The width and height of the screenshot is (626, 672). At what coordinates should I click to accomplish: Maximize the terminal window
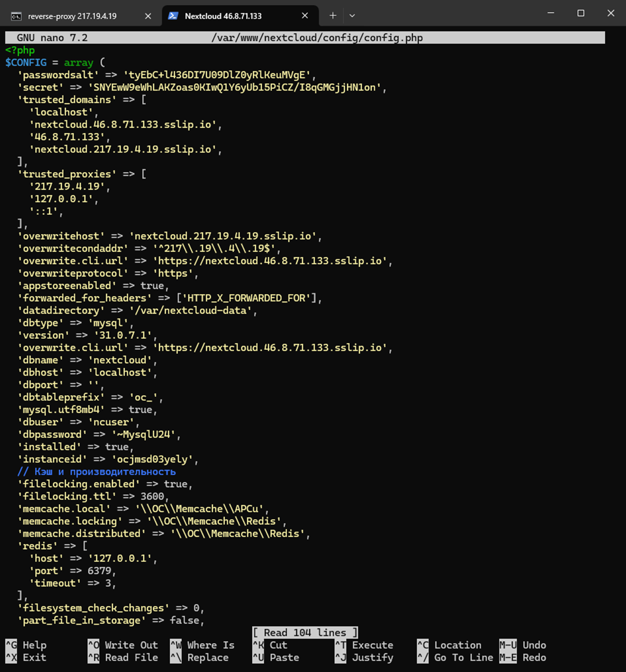pos(581,13)
